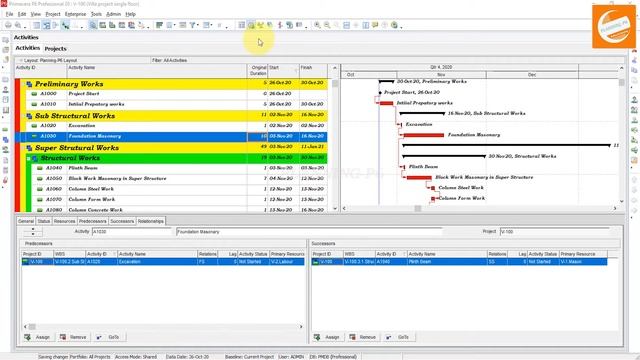The height and width of the screenshot is (360, 640).
Task: Open the Admin menu
Action: coord(113,14)
